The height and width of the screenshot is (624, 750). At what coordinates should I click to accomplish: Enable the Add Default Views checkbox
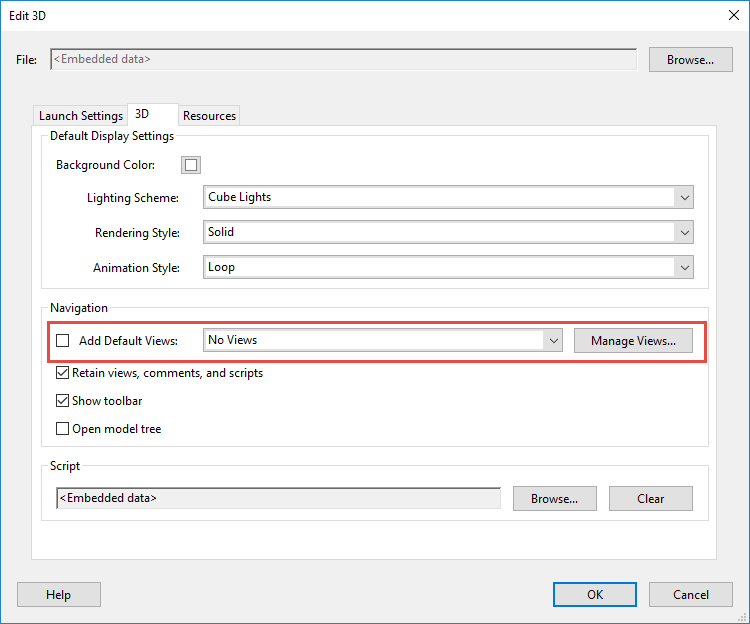click(63, 341)
